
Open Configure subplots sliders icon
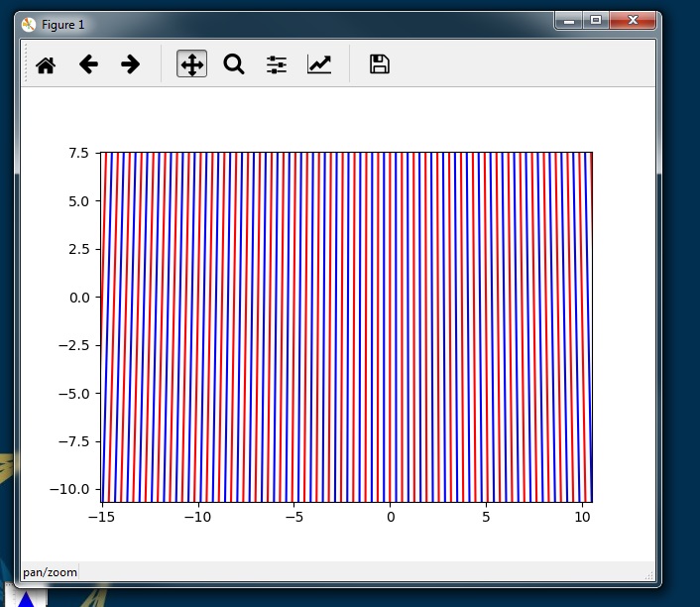tap(277, 64)
